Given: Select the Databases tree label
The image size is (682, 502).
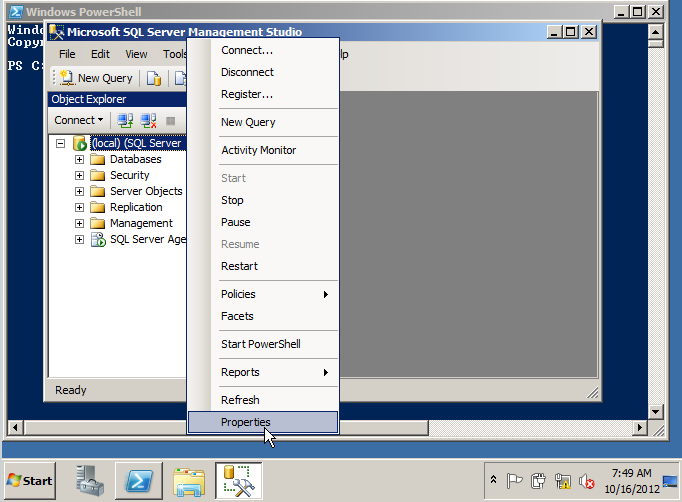Looking at the screenshot, I should click(136, 159).
